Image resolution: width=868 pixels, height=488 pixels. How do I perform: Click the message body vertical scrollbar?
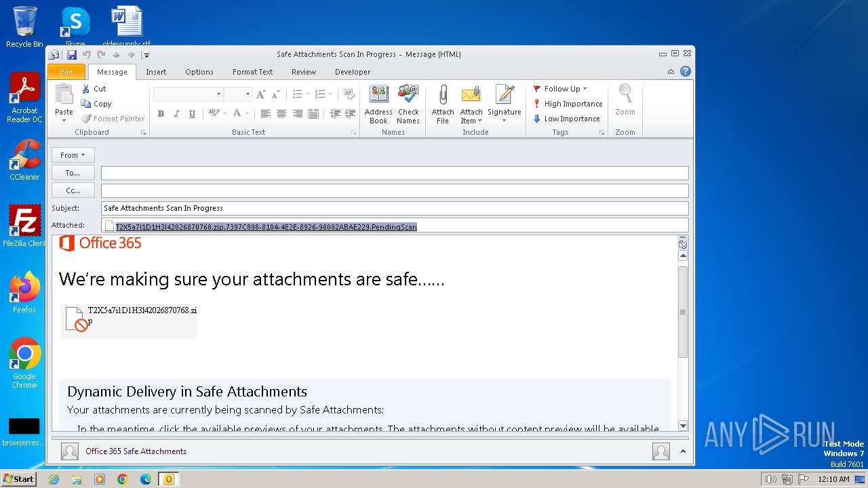pos(683,312)
